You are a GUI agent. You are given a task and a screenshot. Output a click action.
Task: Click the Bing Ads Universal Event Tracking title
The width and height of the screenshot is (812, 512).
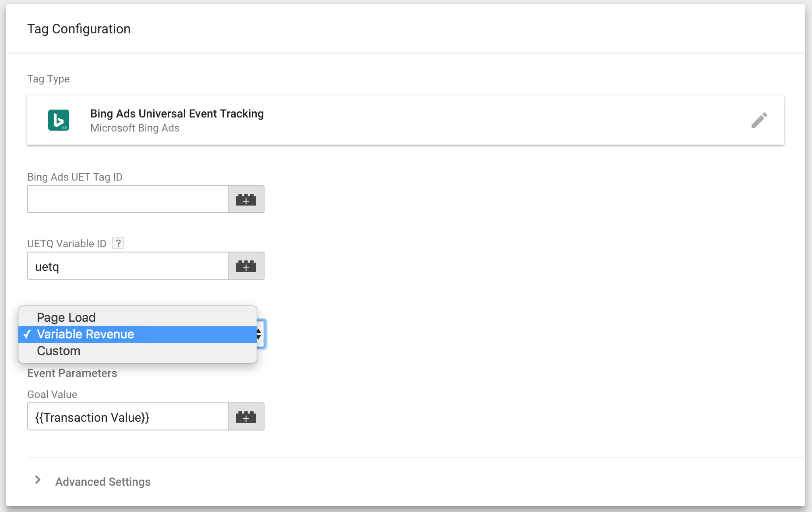coord(177,114)
